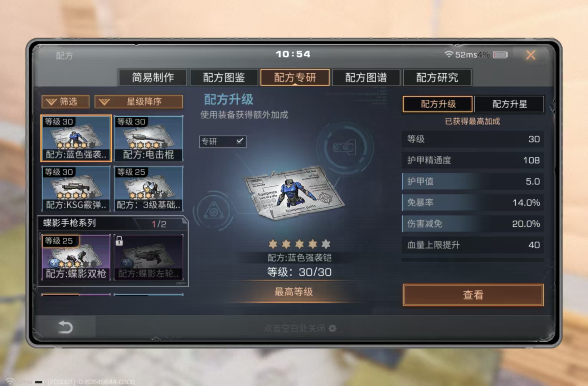Tap the settings gear at the bottom
Viewport: 588px width, 386px height.
[x=332, y=328]
